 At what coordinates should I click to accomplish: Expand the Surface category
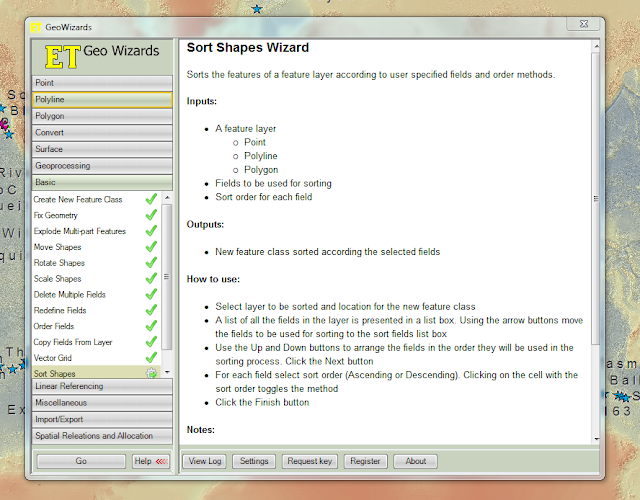[102, 149]
